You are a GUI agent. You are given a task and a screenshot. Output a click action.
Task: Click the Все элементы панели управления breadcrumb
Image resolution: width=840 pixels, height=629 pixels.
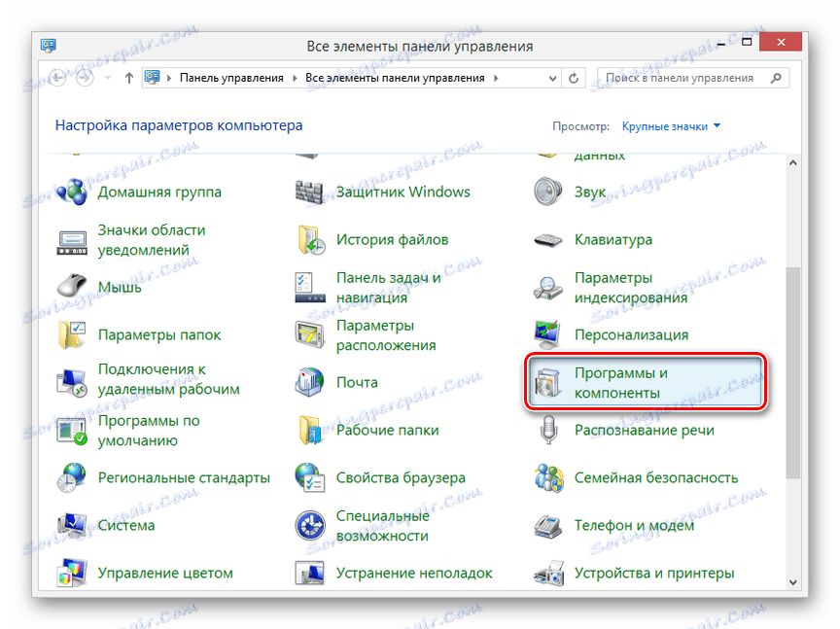[x=395, y=78]
